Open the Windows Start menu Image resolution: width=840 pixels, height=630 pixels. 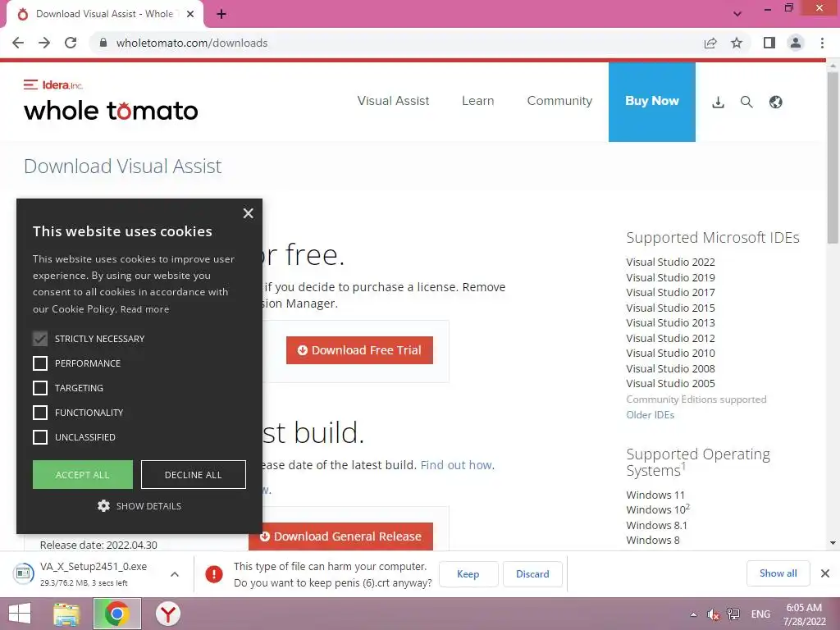pos(20,614)
